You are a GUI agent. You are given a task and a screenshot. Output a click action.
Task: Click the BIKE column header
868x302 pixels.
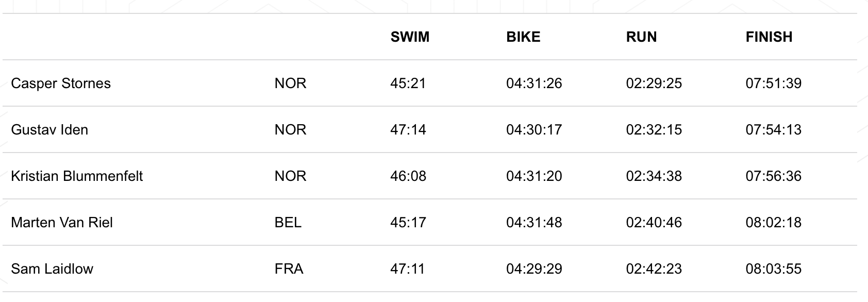(523, 37)
